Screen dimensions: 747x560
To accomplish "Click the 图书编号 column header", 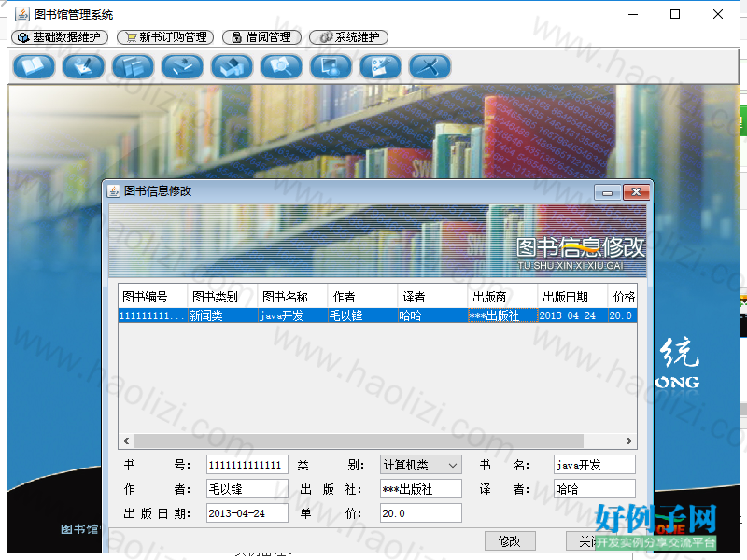I will coord(152,297).
